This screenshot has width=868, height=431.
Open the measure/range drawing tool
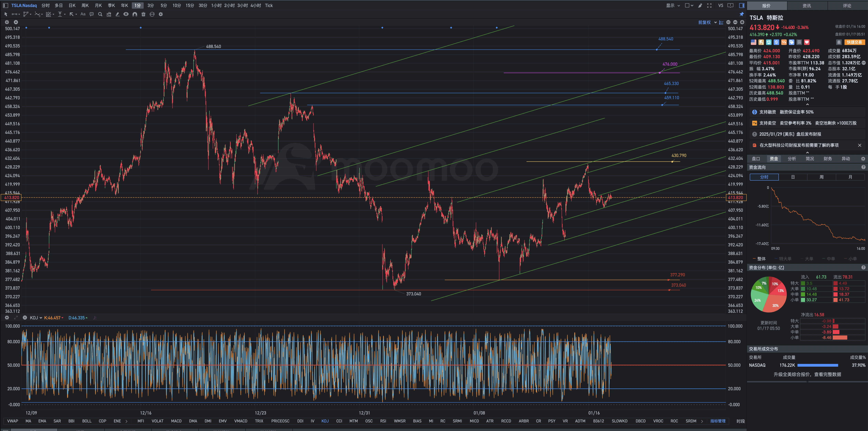click(x=49, y=14)
